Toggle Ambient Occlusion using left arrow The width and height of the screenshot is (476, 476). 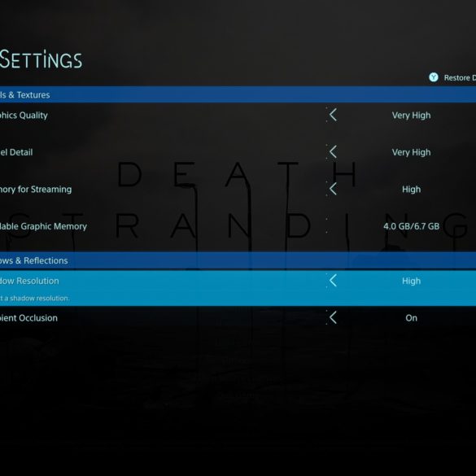click(x=333, y=318)
